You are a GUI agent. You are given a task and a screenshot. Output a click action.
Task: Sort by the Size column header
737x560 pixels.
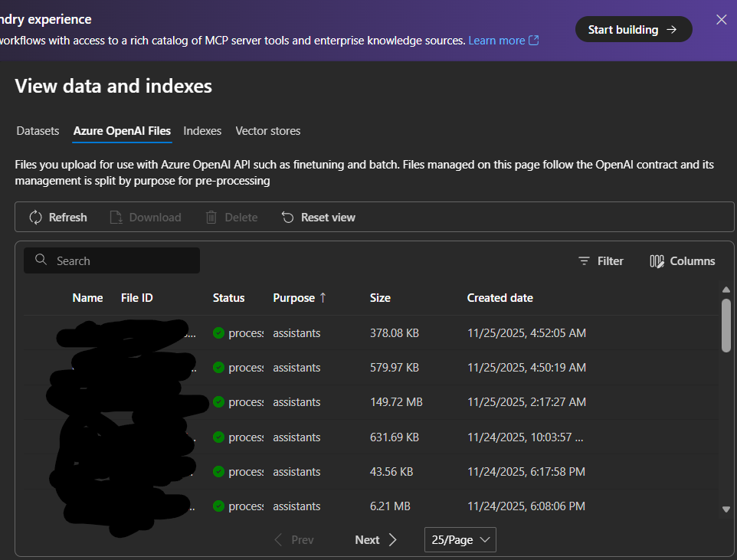coord(380,298)
